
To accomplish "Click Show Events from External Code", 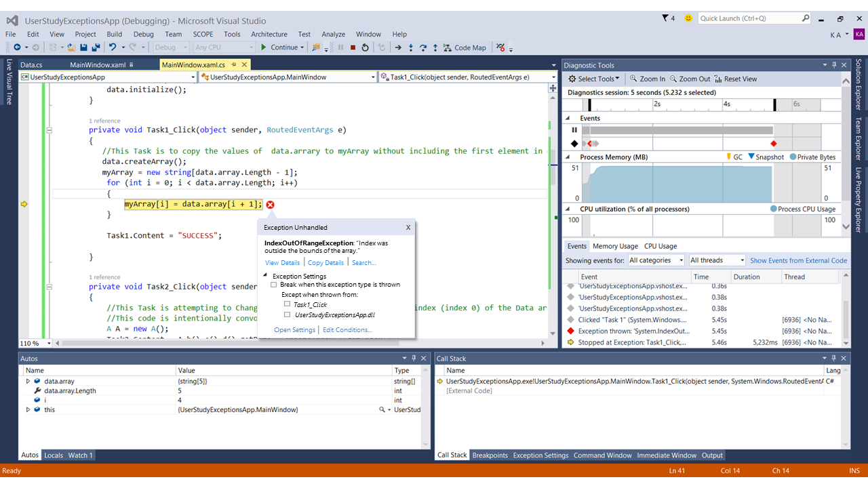I will coord(799,260).
